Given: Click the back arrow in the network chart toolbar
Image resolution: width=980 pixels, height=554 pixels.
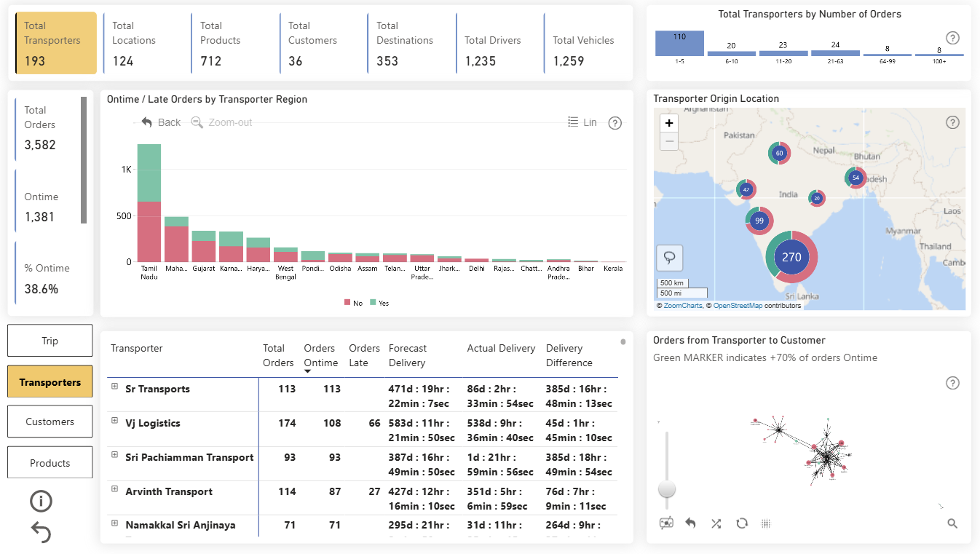Looking at the screenshot, I should coord(691,523).
